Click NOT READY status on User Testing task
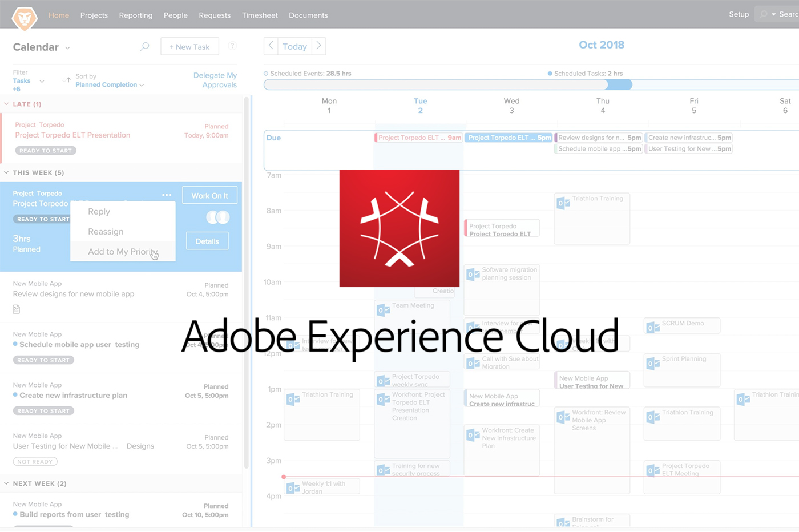Image resolution: width=799 pixels, height=532 pixels. (x=35, y=462)
